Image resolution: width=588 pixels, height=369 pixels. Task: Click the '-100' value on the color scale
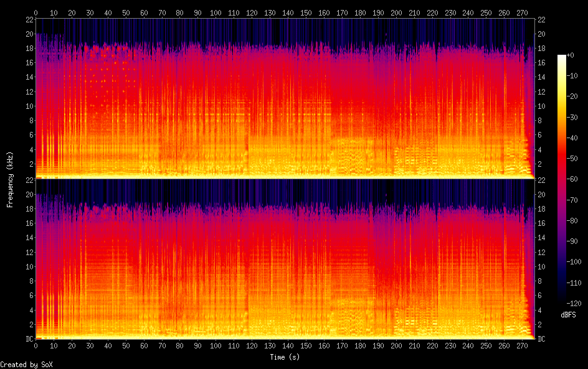574,262
